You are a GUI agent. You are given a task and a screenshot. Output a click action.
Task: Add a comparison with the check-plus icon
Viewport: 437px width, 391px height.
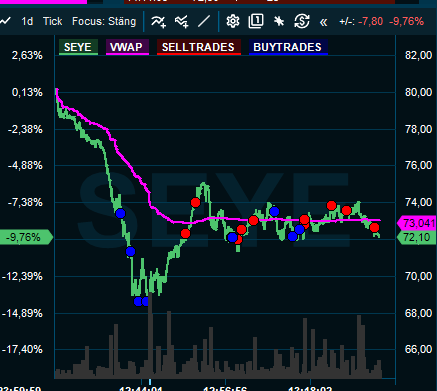click(182, 22)
